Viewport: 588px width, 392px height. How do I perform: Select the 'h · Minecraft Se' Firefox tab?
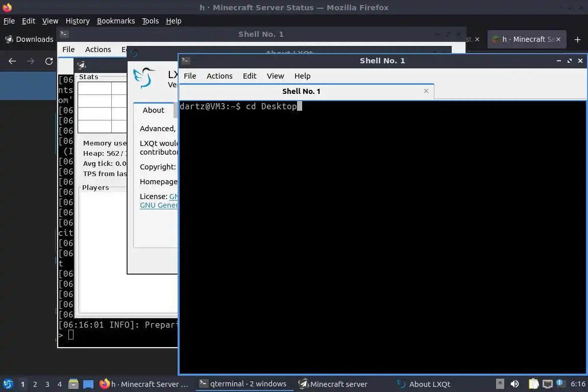tap(527, 39)
